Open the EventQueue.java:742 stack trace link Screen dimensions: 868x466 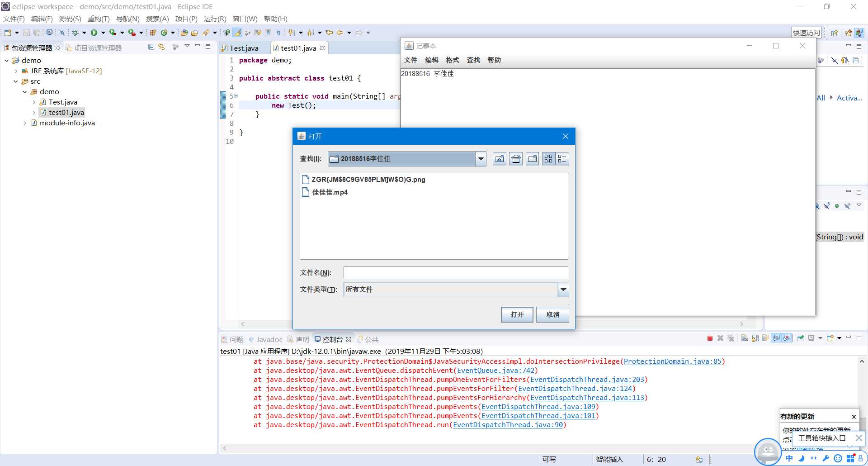pos(495,371)
